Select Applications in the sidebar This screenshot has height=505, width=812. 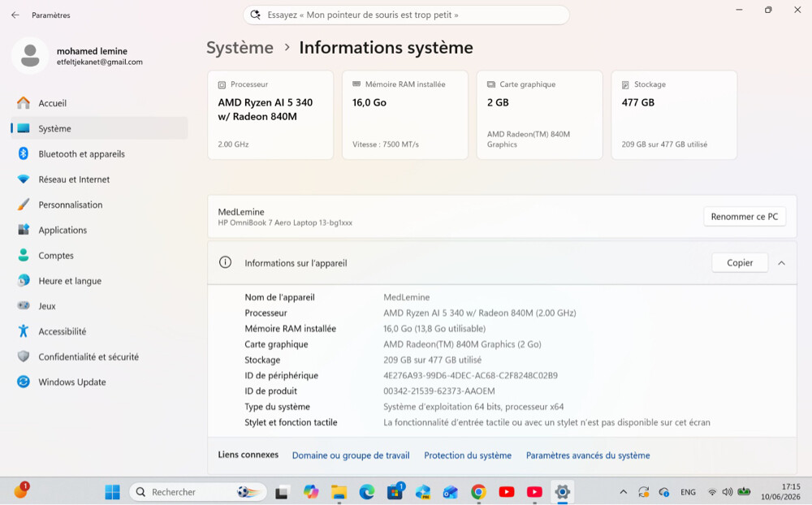point(98,230)
